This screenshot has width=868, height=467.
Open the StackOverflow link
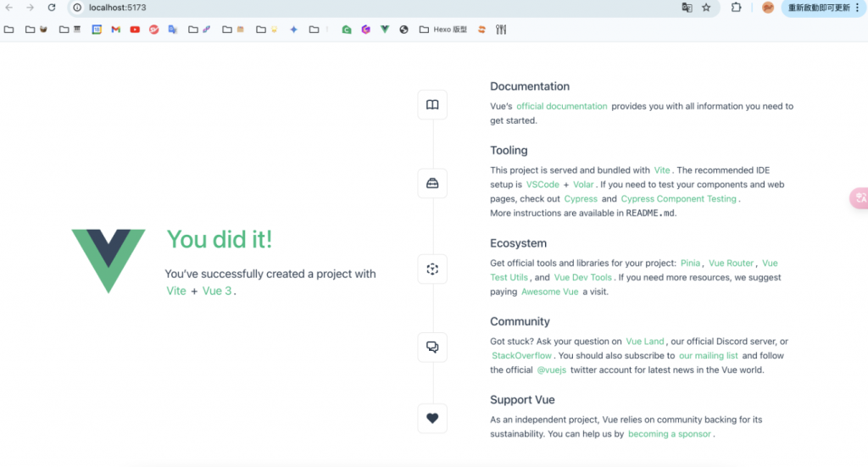521,356
